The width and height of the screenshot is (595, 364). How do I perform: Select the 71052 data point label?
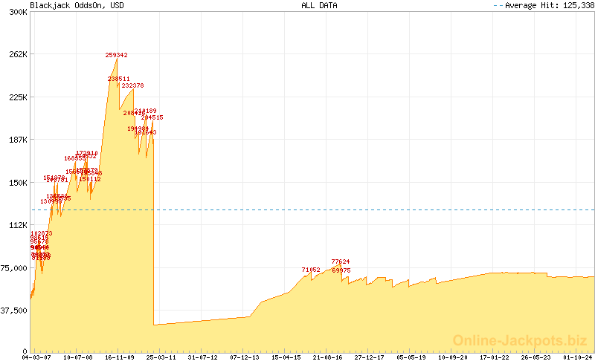point(311,270)
